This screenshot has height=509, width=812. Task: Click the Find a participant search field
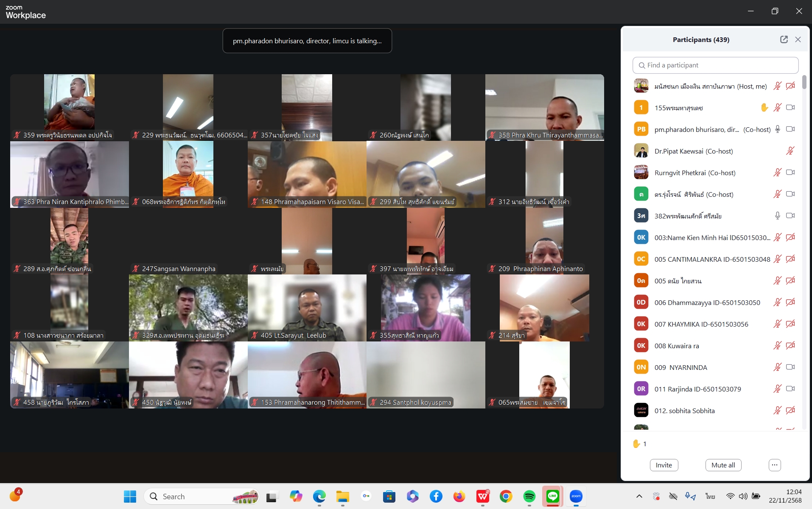(715, 65)
